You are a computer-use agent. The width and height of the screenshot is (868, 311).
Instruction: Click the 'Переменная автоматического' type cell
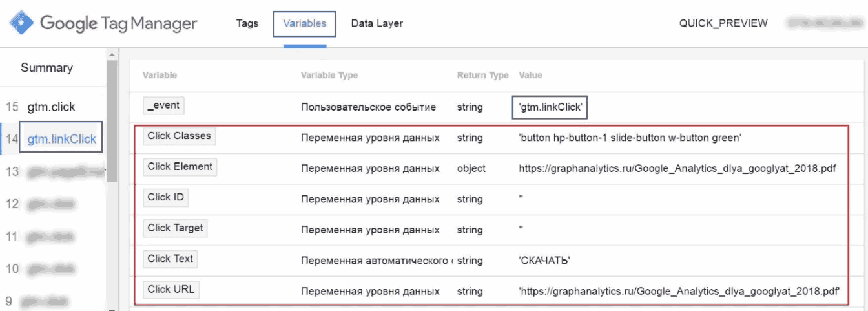point(377,261)
